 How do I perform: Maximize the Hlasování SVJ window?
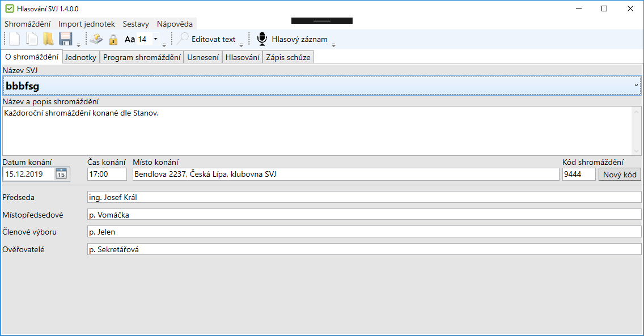[604, 8]
